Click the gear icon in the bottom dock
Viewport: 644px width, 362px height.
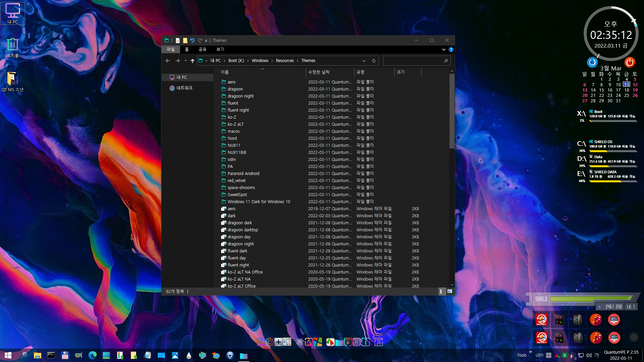coord(269,342)
